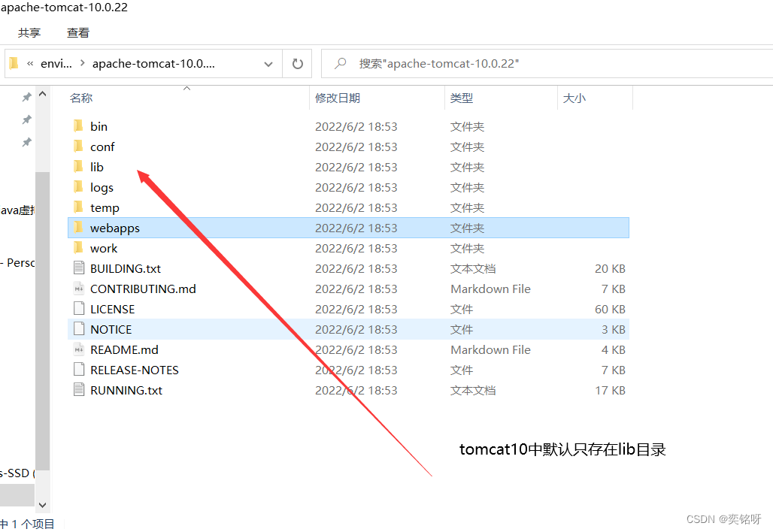This screenshot has height=532, width=773.
Task: Click the third quick access pin icon
Action: click(x=26, y=142)
